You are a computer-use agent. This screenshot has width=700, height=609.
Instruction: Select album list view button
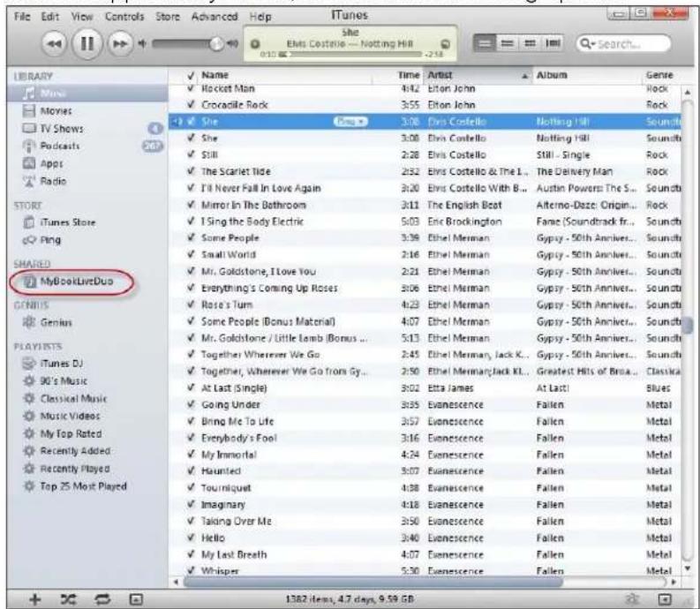(508, 43)
